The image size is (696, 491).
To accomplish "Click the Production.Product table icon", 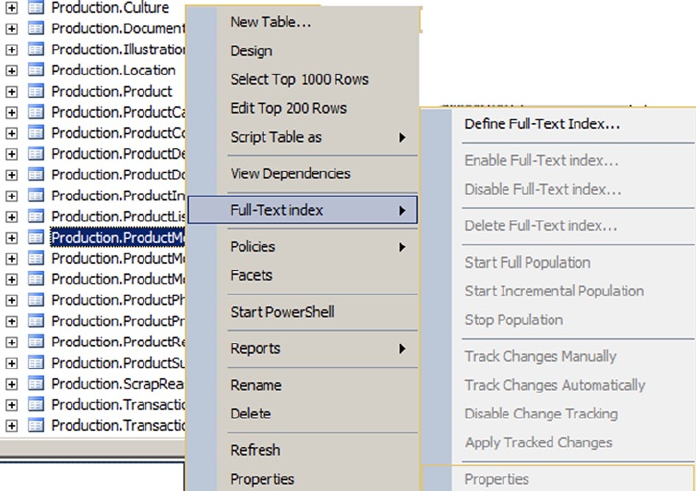I will 35,91.
